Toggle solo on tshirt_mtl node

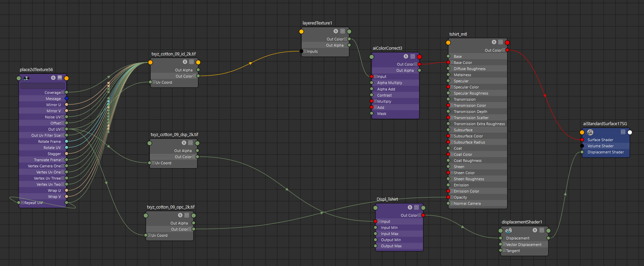point(494,42)
